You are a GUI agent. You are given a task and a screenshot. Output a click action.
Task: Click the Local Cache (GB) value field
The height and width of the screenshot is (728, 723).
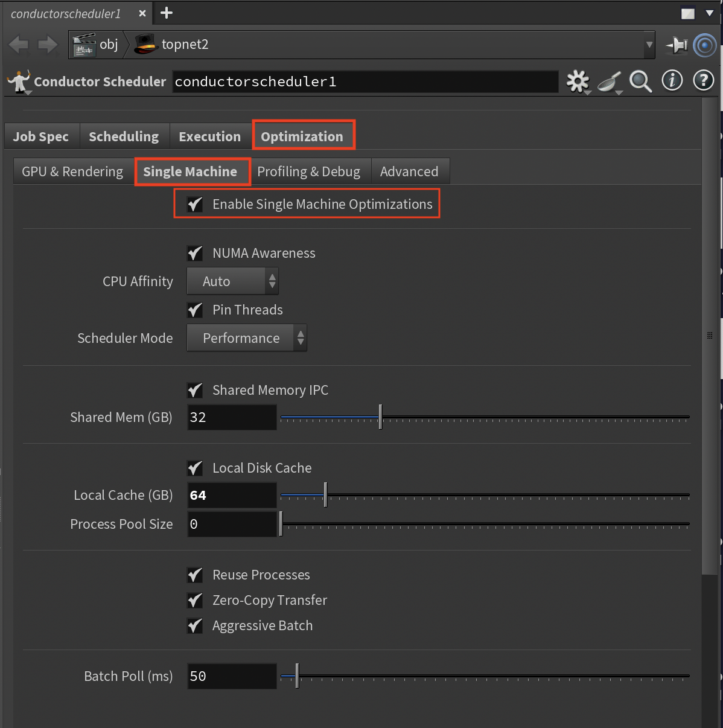click(x=232, y=495)
